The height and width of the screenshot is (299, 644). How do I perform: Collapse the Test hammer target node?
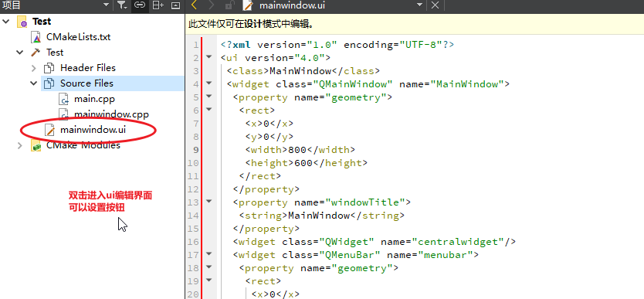click(20, 53)
